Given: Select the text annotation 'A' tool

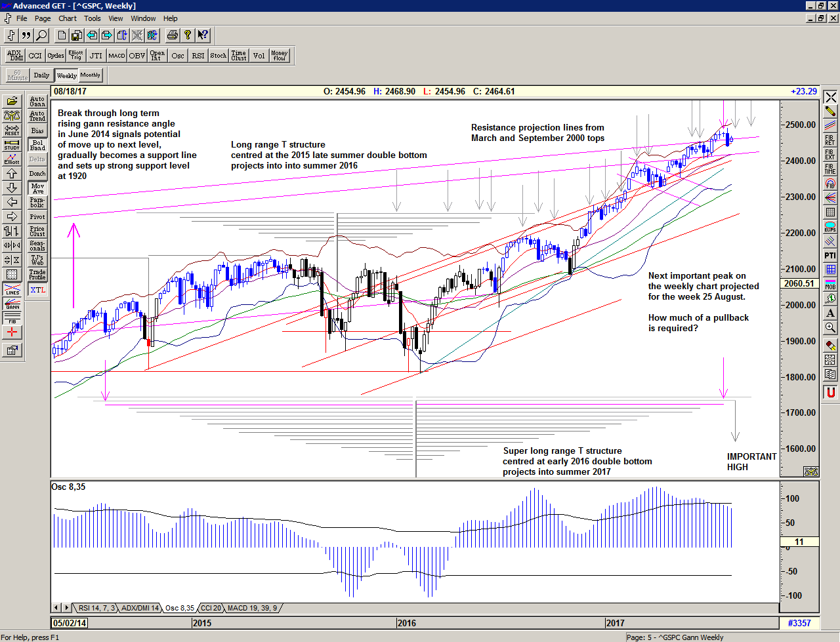Looking at the screenshot, I should (830, 313).
